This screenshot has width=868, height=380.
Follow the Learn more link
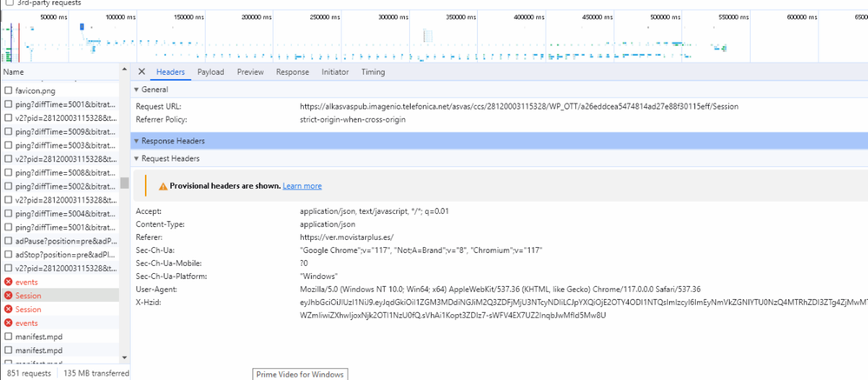(x=301, y=186)
